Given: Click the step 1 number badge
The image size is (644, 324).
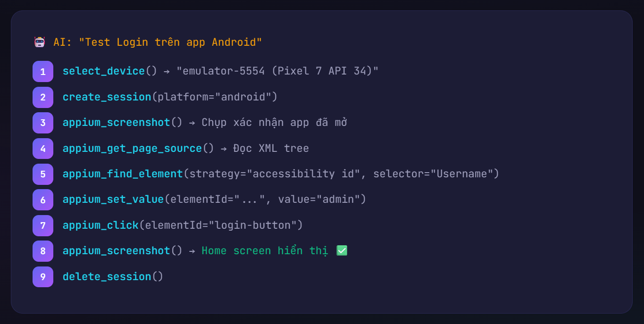Looking at the screenshot, I should tap(43, 71).
